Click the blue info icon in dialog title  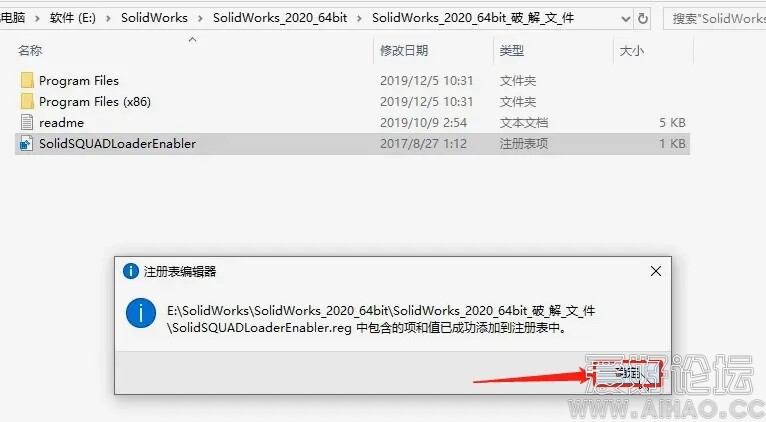tap(130, 271)
